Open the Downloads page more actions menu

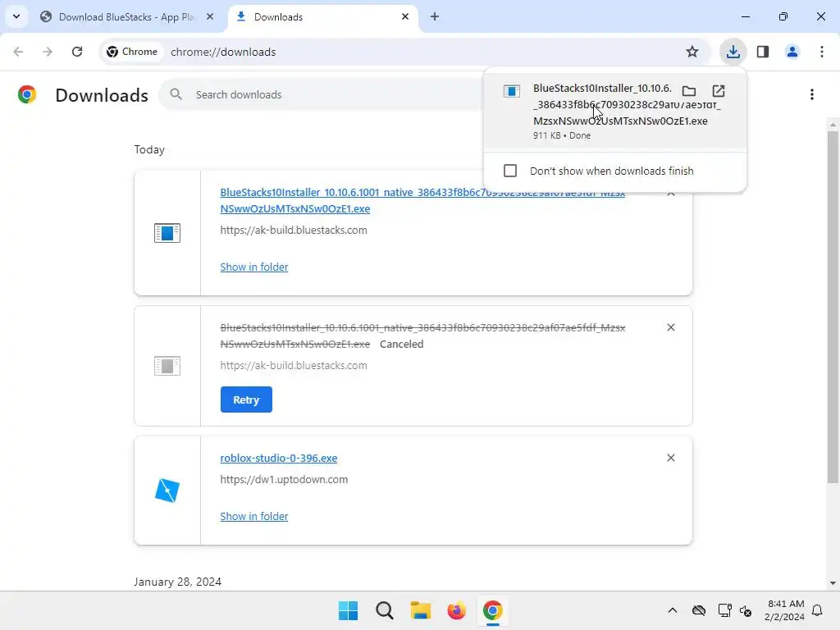point(812,94)
